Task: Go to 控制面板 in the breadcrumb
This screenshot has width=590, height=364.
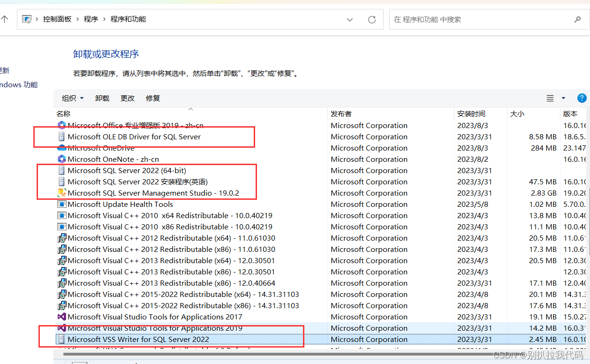Action: point(57,19)
